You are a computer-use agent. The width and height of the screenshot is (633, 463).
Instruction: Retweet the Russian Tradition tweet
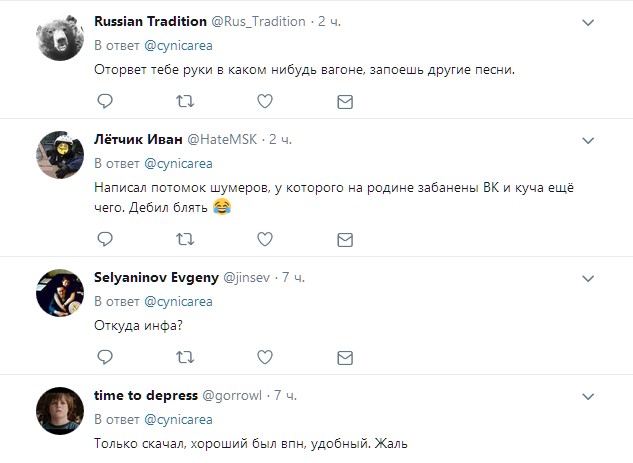[x=185, y=102]
